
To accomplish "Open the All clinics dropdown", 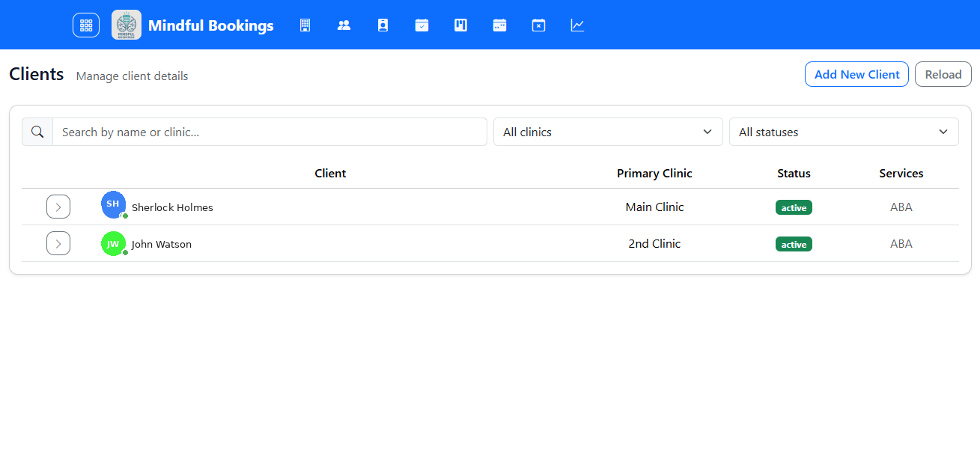I will [x=607, y=132].
